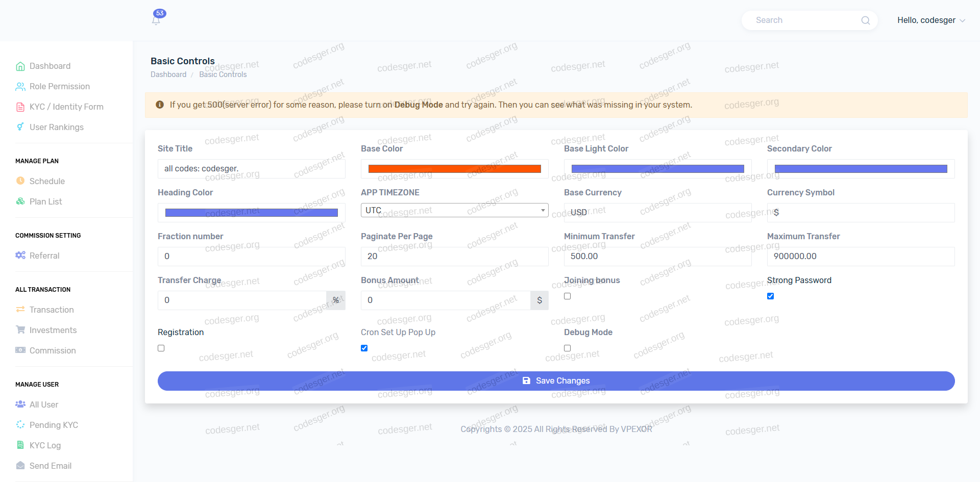
Task: Click the Schedule clock icon
Action: tap(20, 181)
